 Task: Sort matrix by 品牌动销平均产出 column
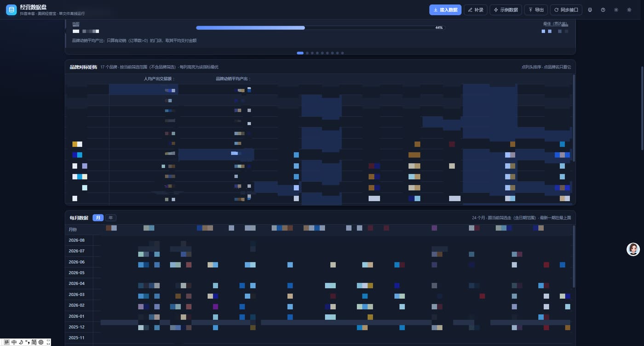[234, 79]
